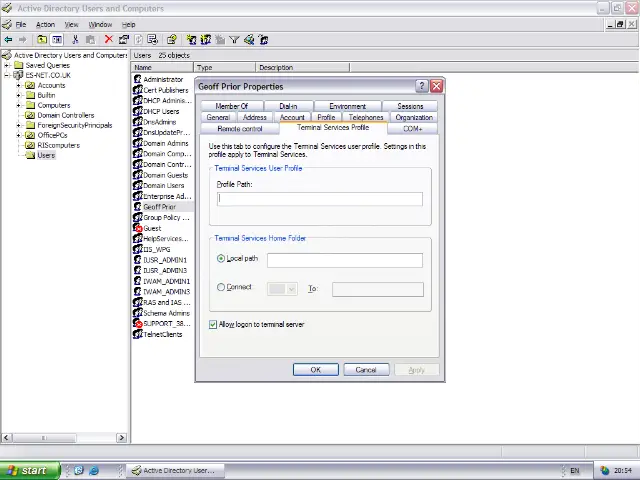Click the Profile Path input field
This screenshot has height=480, width=640.
(x=320, y=199)
